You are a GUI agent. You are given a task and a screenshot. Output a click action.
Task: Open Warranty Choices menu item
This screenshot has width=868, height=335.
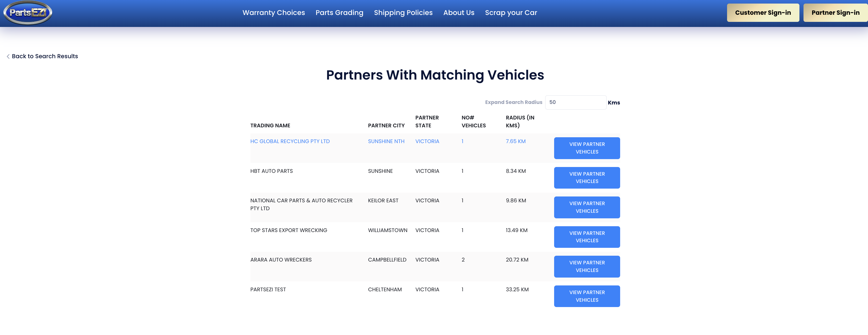pyautogui.click(x=274, y=12)
